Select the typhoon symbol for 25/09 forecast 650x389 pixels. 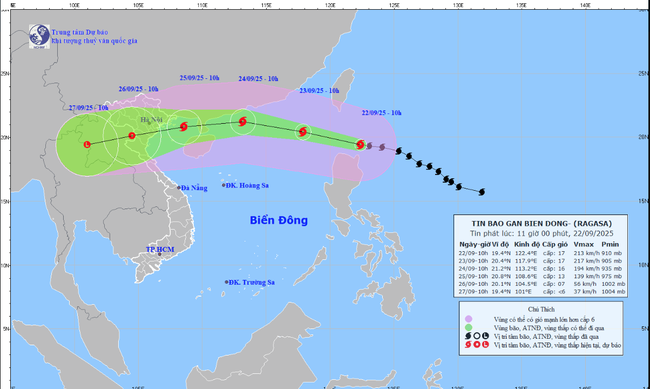[x=184, y=126]
